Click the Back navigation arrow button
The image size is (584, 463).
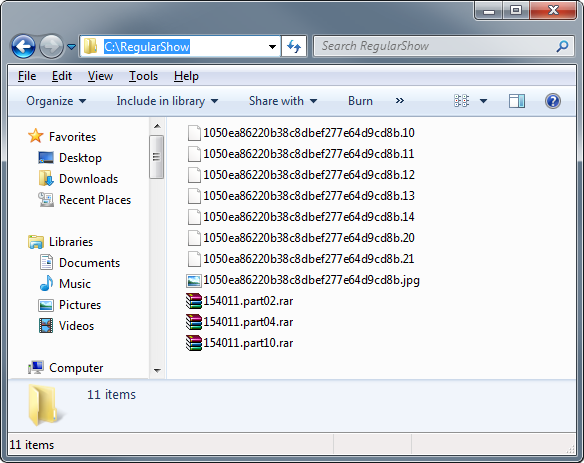pyautogui.click(x=23, y=47)
